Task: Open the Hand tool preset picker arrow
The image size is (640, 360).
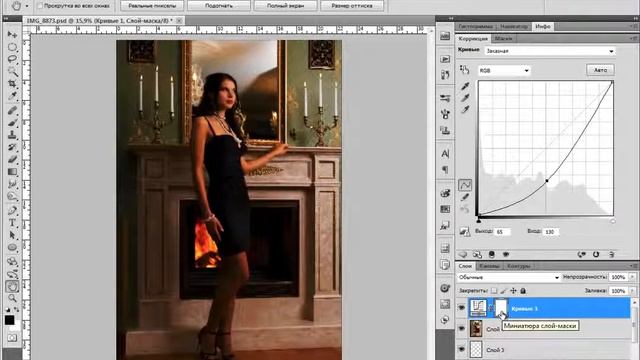Action: [27, 6]
